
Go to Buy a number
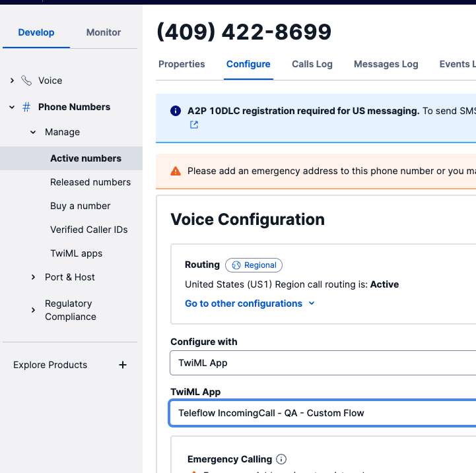pos(80,206)
